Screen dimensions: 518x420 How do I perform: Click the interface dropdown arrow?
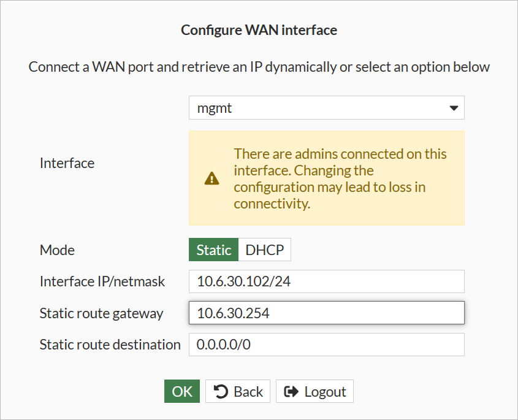(454, 109)
